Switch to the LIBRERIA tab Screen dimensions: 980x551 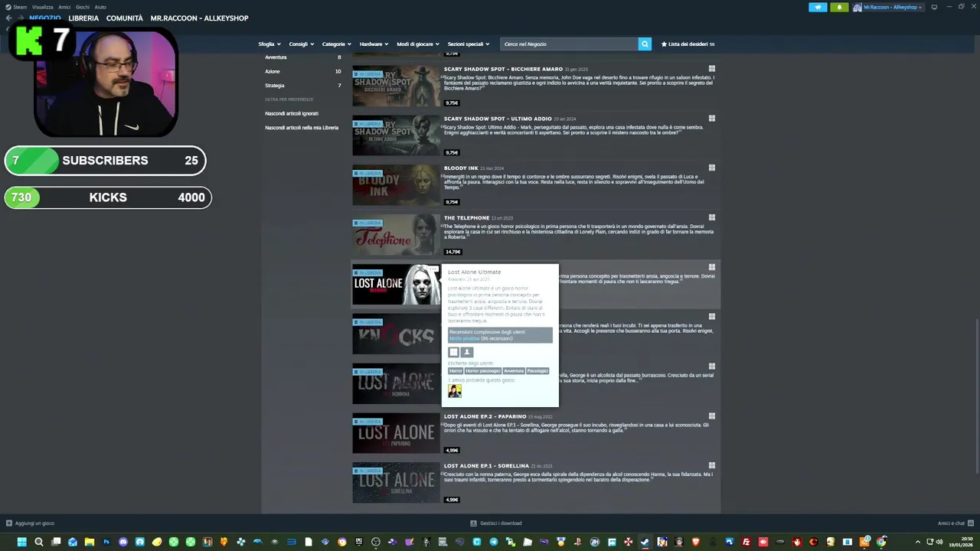pos(83,18)
